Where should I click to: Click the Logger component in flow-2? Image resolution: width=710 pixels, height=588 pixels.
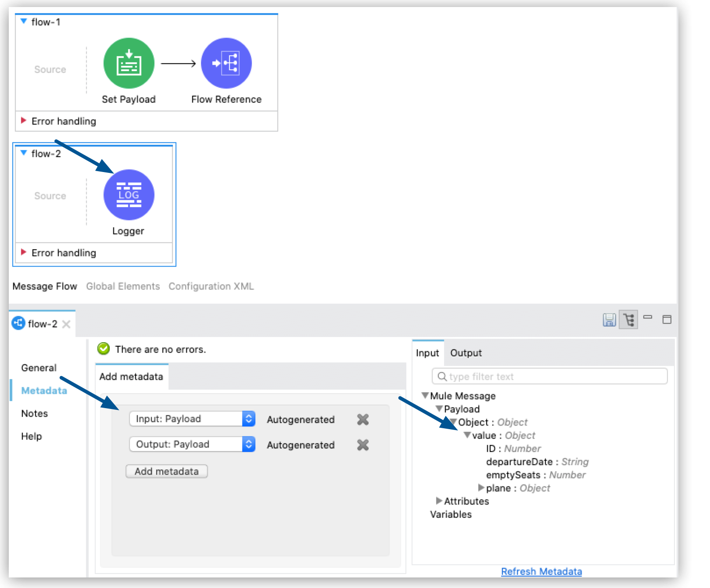click(x=129, y=195)
